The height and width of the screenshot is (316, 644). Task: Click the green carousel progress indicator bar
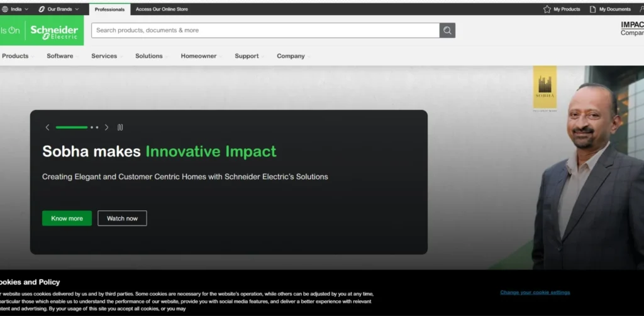(72, 128)
